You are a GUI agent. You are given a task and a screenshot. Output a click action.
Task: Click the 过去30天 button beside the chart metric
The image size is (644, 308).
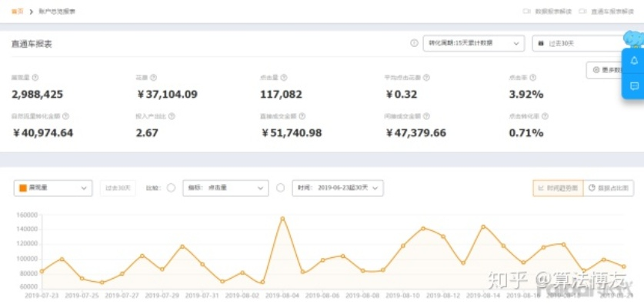(x=118, y=188)
